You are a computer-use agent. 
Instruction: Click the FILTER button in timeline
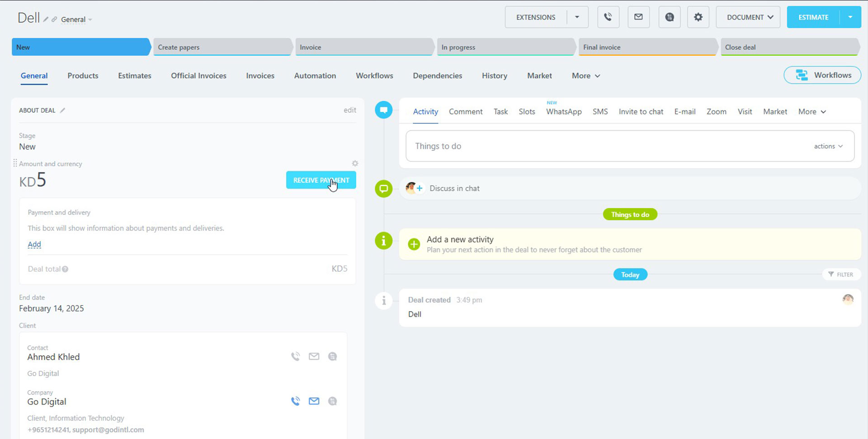coord(841,274)
